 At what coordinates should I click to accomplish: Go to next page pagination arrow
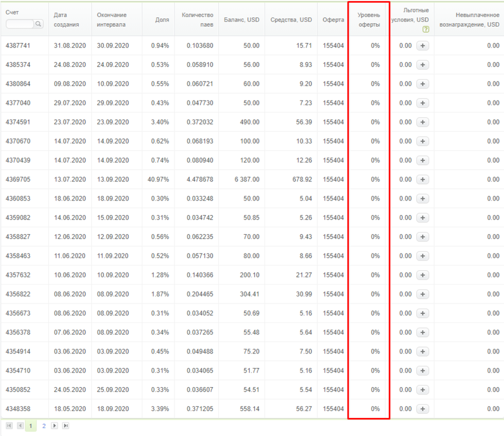pos(55,426)
